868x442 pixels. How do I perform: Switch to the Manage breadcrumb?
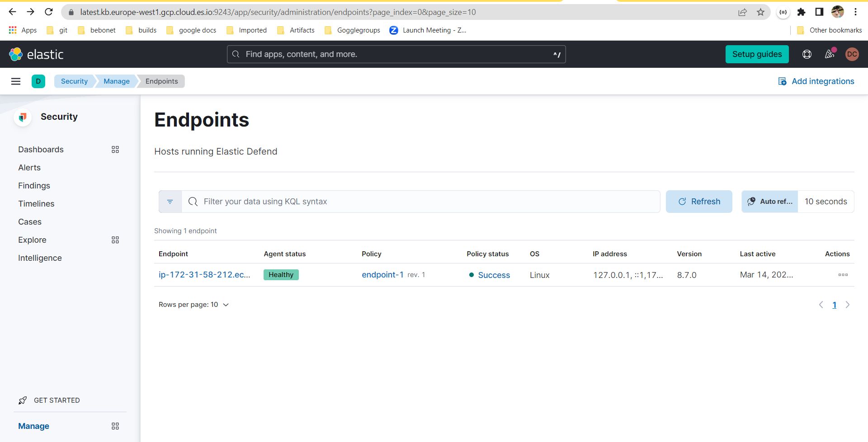click(x=116, y=81)
